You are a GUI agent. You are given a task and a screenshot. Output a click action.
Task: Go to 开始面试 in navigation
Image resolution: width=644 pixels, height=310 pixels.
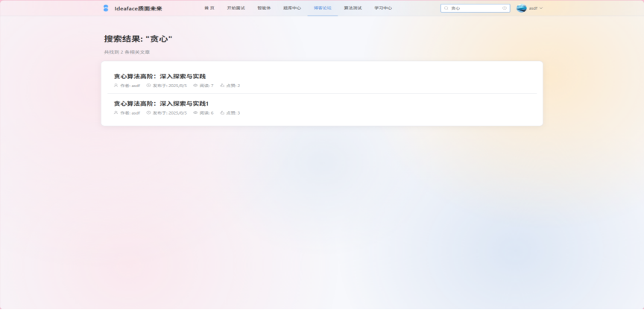click(236, 8)
